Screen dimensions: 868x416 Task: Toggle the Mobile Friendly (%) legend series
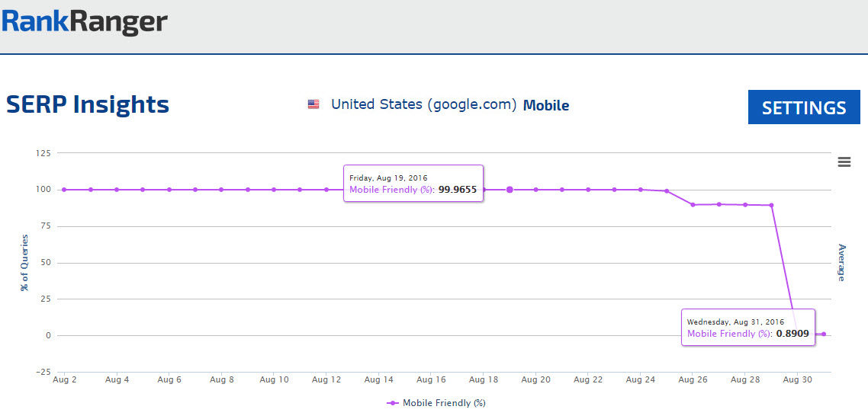click(436, 403)
